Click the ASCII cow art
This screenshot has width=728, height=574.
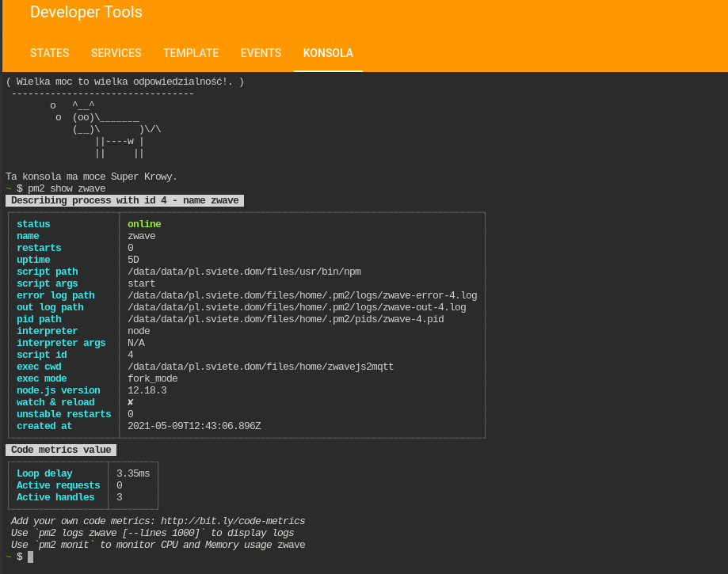(x=106, y=130)
